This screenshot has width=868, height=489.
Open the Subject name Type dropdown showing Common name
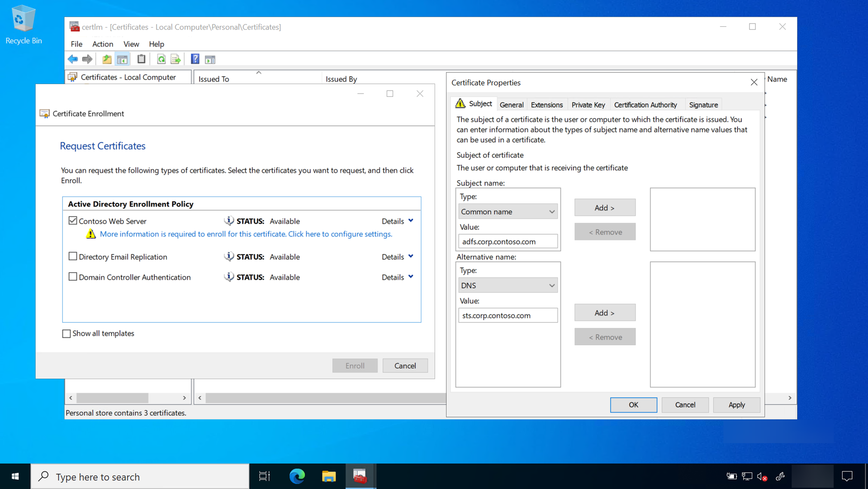pyautogui.click(x=508, y=211)
